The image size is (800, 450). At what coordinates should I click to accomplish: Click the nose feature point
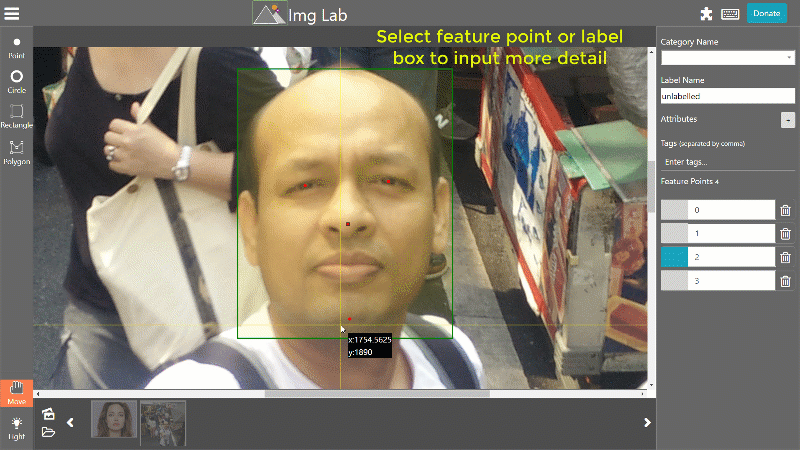click(348, 224)
